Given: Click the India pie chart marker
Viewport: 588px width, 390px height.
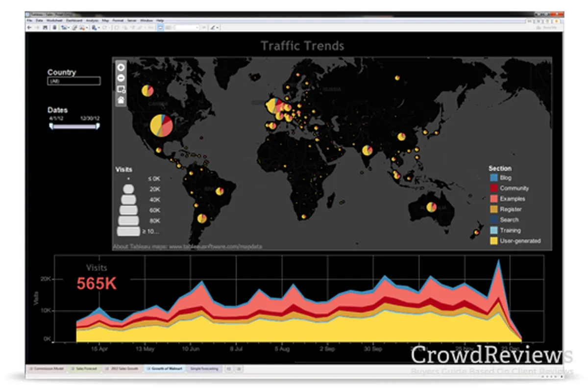Looking at the screenshot, I should (x=367, y=150).
